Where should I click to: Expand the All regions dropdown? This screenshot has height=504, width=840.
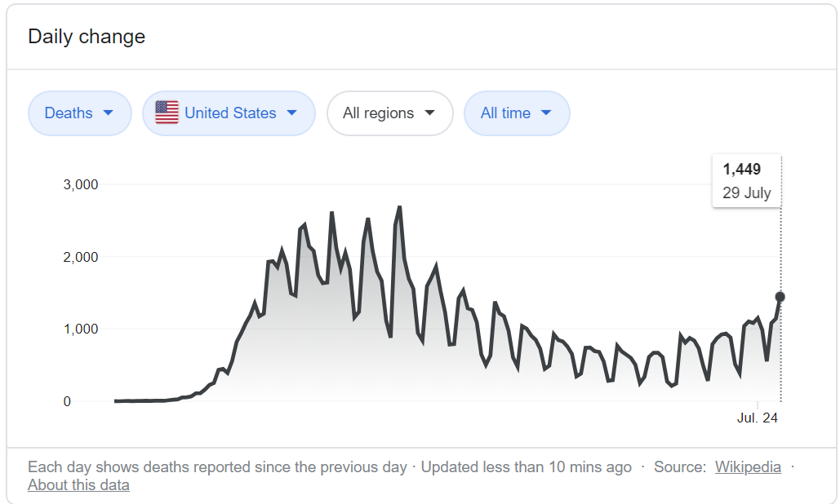coord(390,113)
